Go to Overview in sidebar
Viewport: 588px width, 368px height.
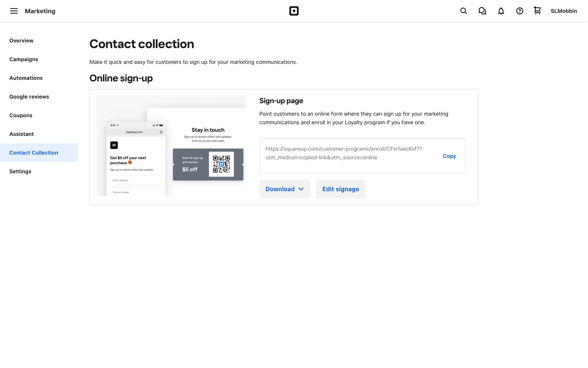(x=21, y=40)
